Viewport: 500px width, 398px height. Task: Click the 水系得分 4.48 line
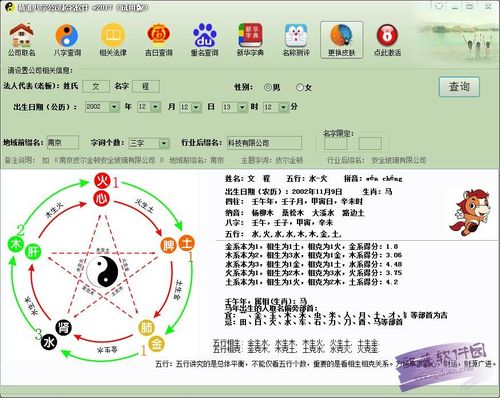coord(313,264)
